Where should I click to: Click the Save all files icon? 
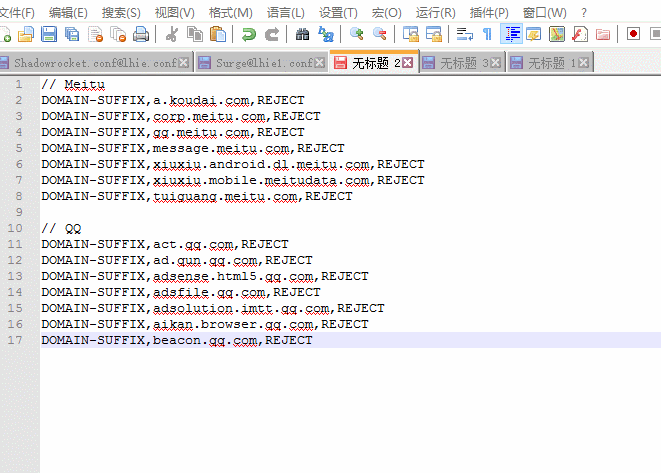pyautogui.click(x=72, y=34)
